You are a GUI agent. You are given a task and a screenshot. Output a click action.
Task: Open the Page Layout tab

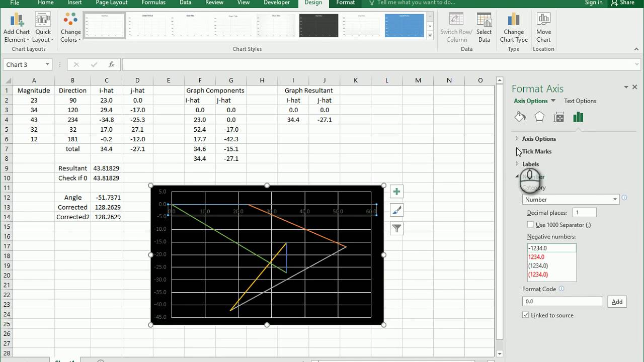112,3
